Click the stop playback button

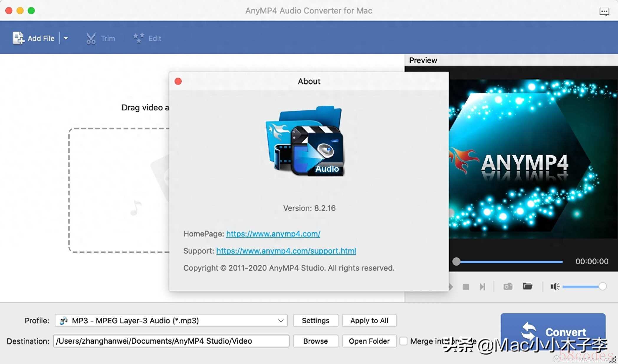[466, 287]
